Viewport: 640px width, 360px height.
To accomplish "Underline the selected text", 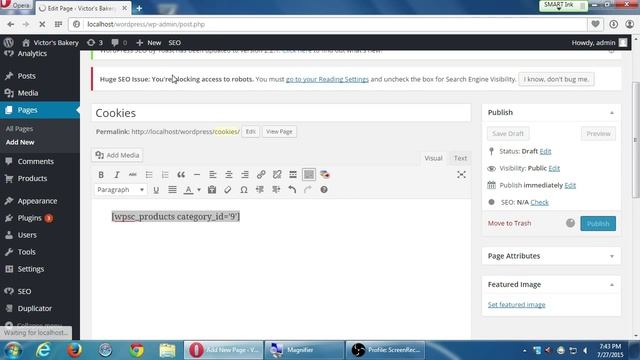I will (156, 190).
